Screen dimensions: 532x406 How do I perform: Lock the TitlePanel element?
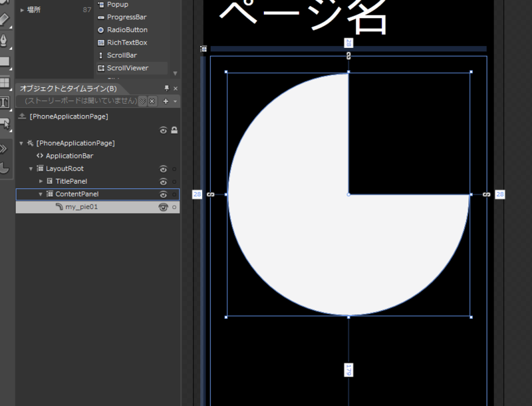tap(174, 182)
